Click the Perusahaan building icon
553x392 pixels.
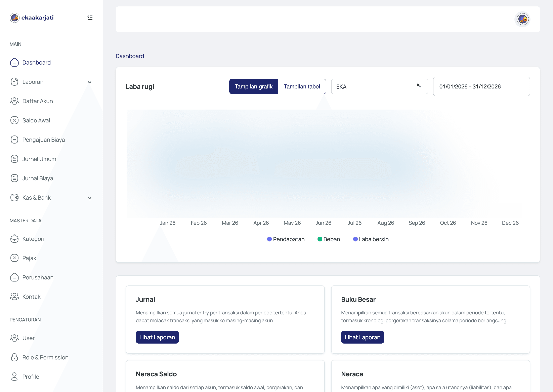[x=14, y=277]
